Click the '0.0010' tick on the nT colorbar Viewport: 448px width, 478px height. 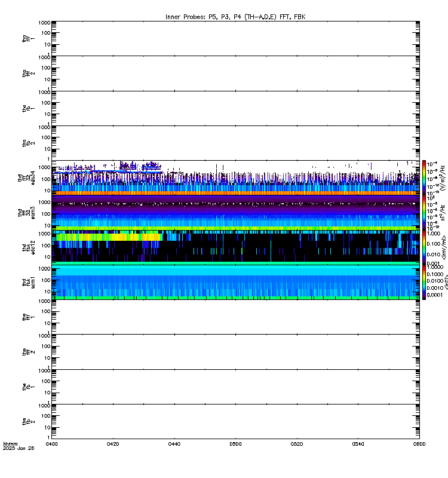click(435, 288)
